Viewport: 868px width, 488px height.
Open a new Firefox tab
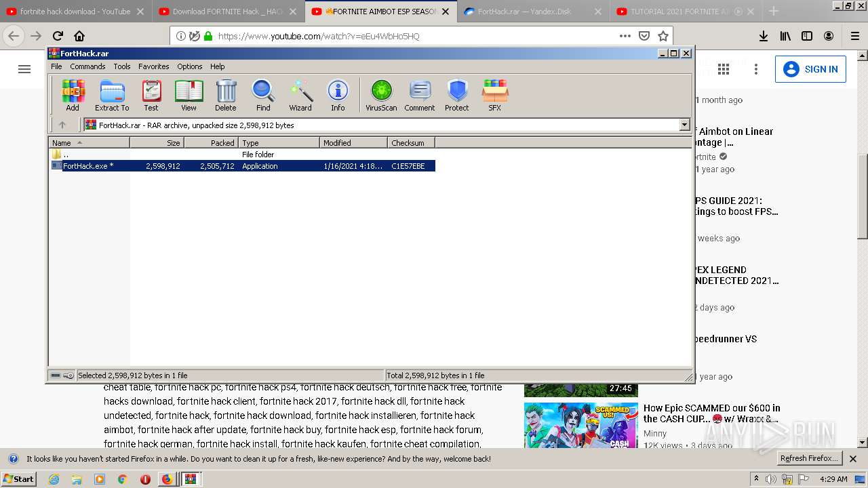774,12
